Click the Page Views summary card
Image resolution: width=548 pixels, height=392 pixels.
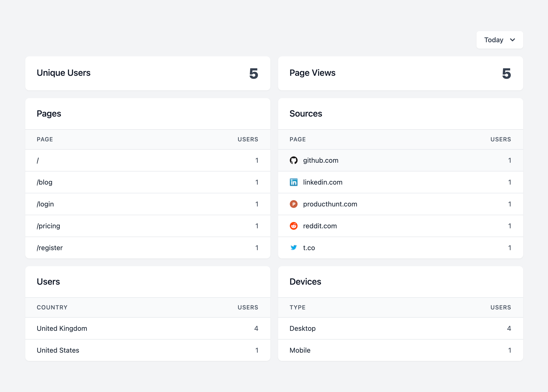point(400,73)
